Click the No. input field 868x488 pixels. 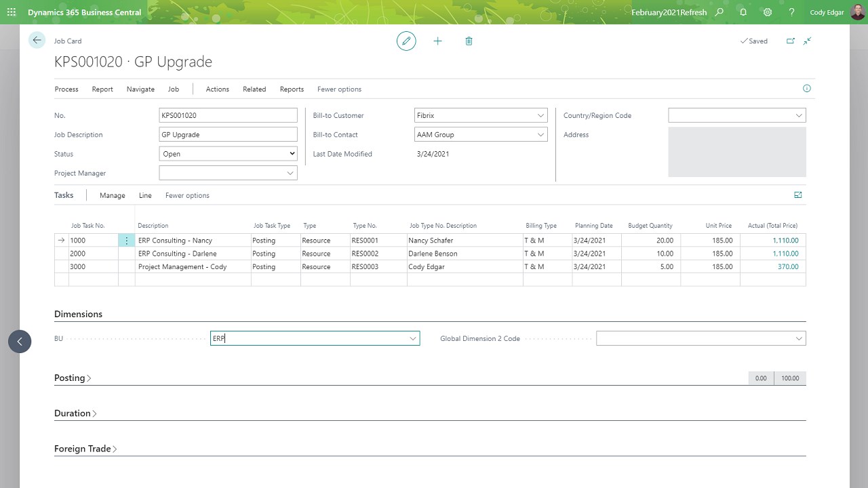[x=228, y=116]
